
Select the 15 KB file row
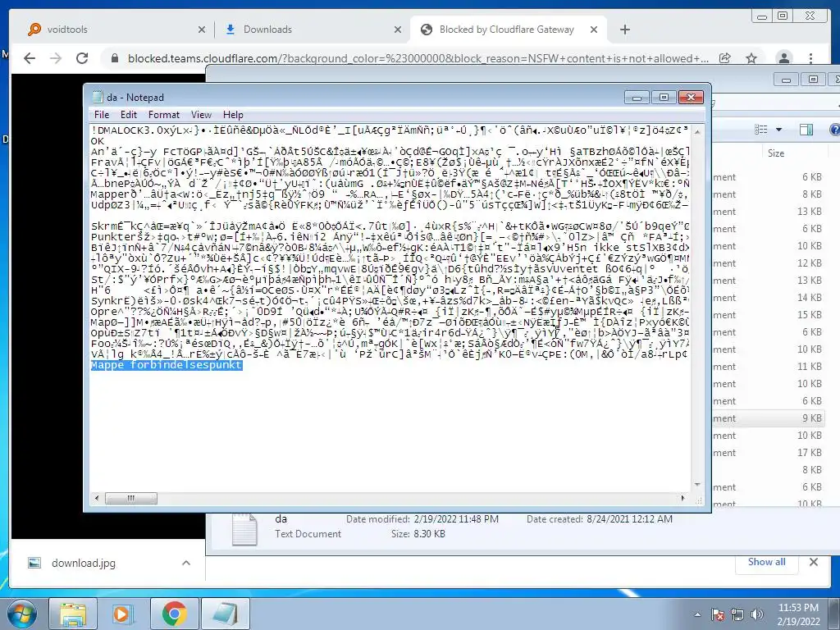(769, 315)
